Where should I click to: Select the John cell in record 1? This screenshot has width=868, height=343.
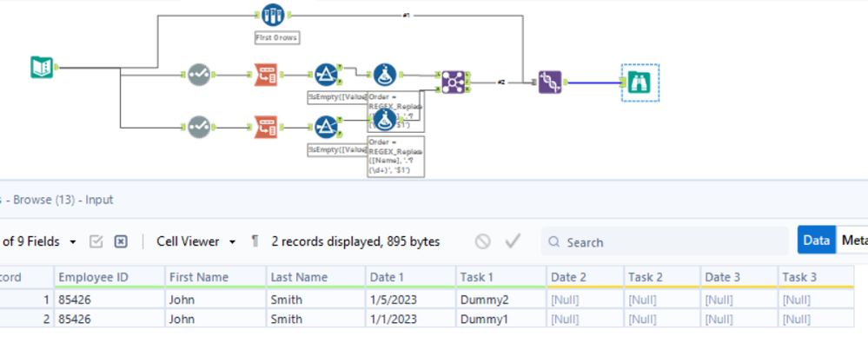point(215,300)
